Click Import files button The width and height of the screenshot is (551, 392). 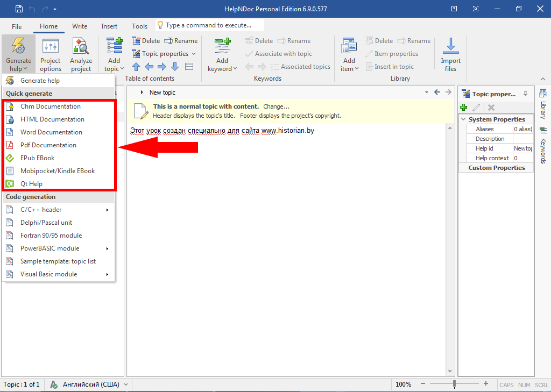point(450,54)
